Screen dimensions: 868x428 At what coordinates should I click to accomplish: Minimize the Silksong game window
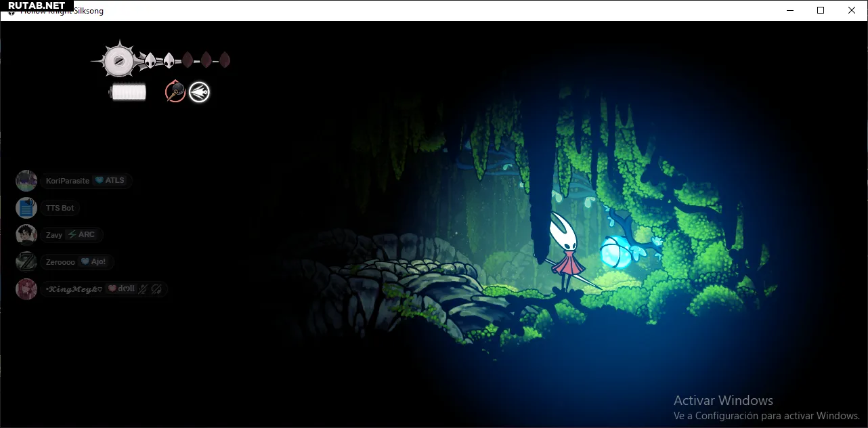(789, 10)
